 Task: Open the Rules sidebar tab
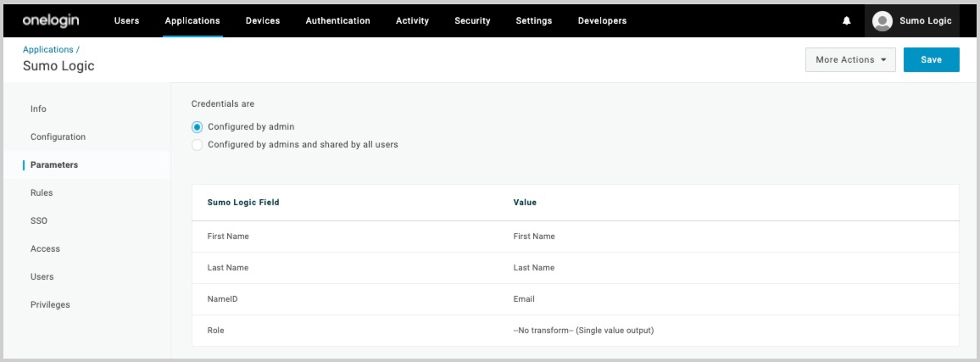(x=42, y=192)
